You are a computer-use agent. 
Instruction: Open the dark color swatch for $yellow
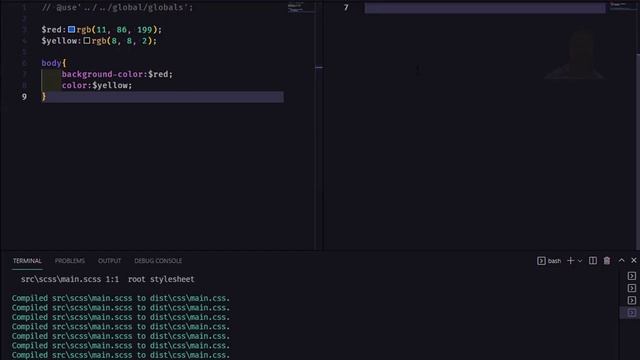coord(87,40)
